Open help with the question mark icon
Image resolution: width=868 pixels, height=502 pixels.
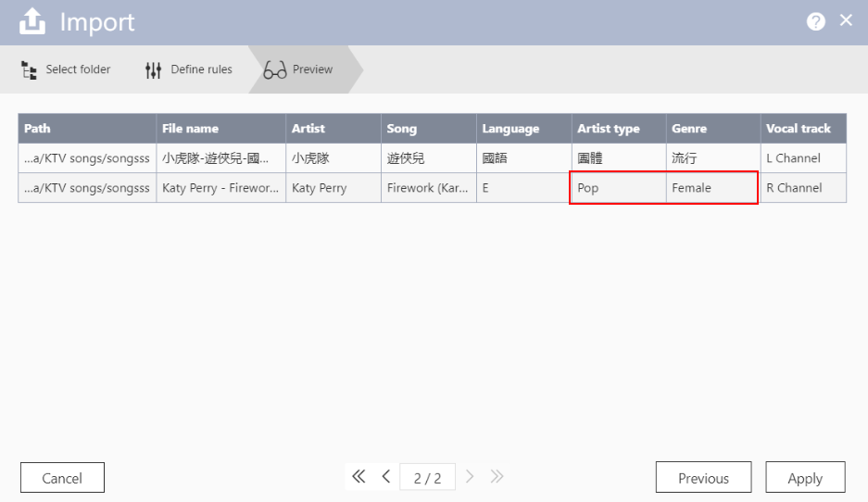coord(815,22)
